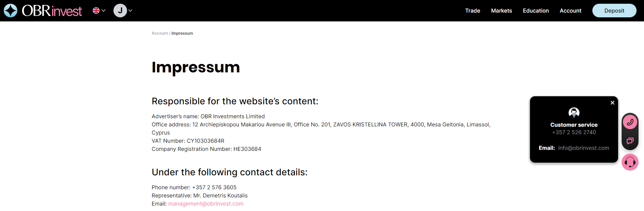Screen dimensions: 644x211
Task: Expand the user profile chevron
Action: click(x=130, y=11)
